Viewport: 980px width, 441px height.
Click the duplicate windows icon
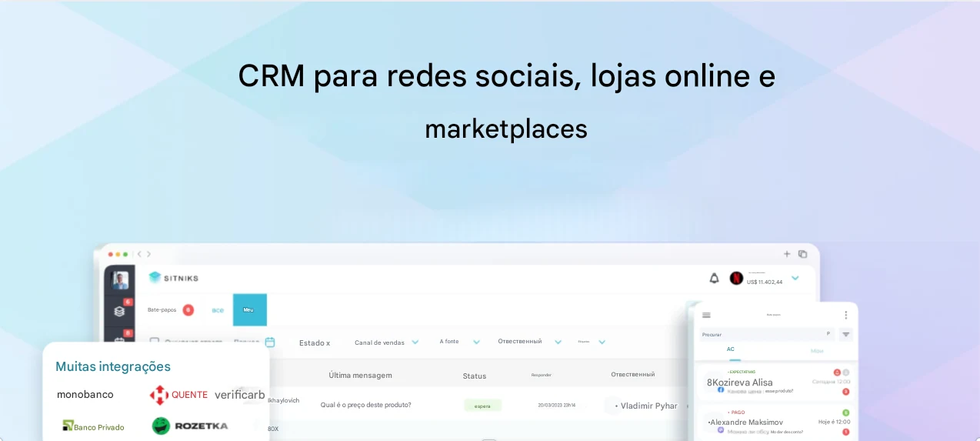click(x=802, y=254)
